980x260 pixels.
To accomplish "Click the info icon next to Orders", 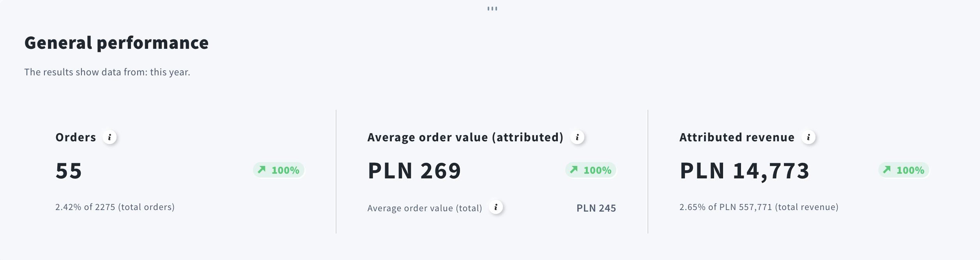I will 110,137.
